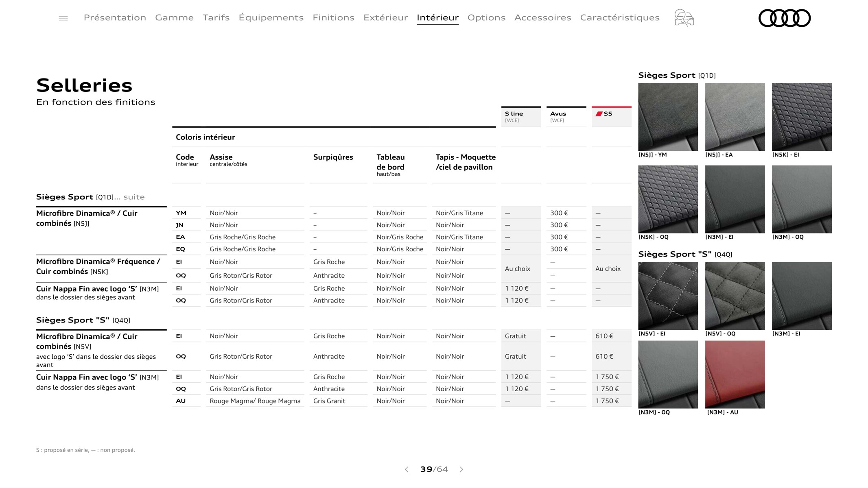Click Rouge Magma/ Rouge Magma cell
This screenshot has height=488, width=868.
tap(255, 401)
